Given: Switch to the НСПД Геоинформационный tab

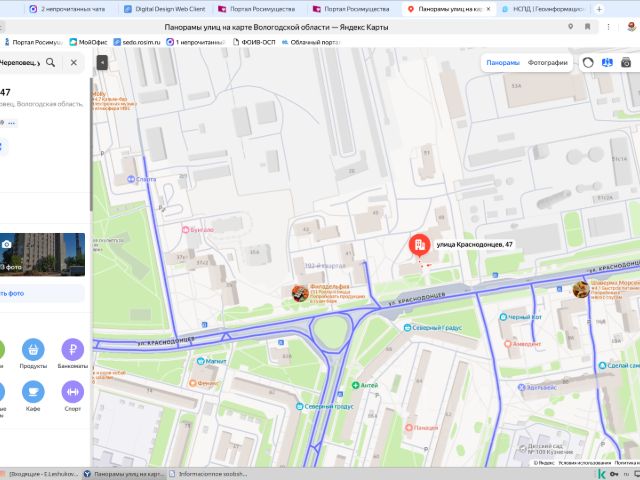Looking at the screenshot, I should [544, 9].
